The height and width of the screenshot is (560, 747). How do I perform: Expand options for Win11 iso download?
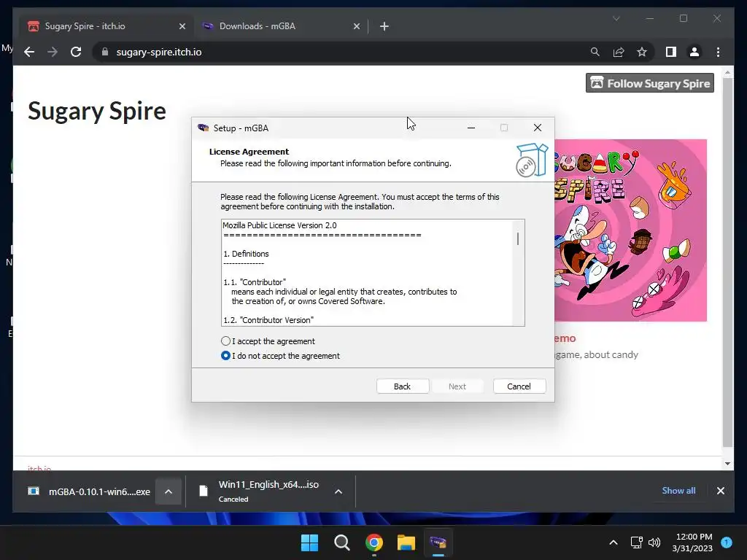[338, 491]
